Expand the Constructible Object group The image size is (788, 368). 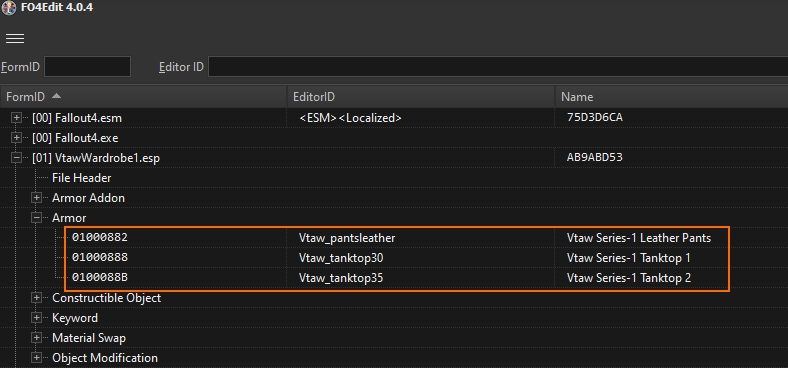(x=36, y=298)
